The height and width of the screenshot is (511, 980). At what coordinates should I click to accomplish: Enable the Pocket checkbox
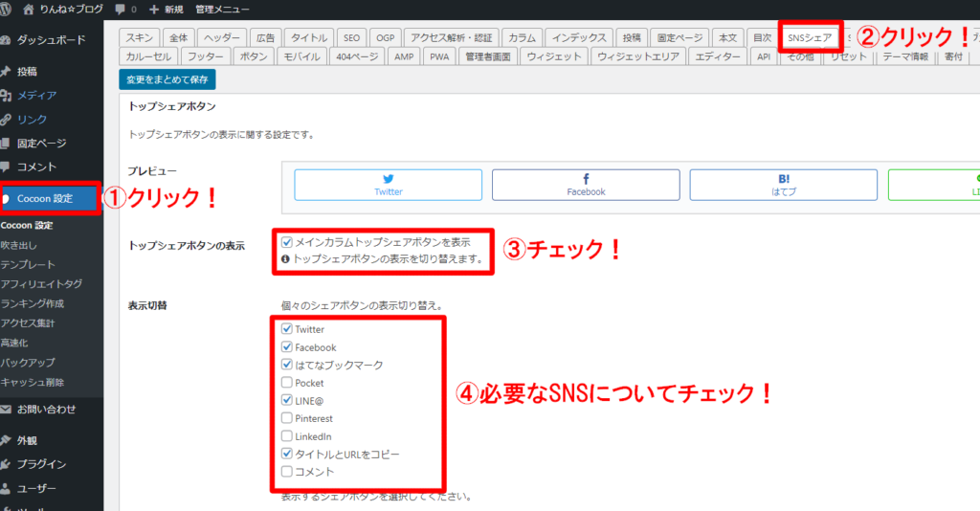click(287, 383)
